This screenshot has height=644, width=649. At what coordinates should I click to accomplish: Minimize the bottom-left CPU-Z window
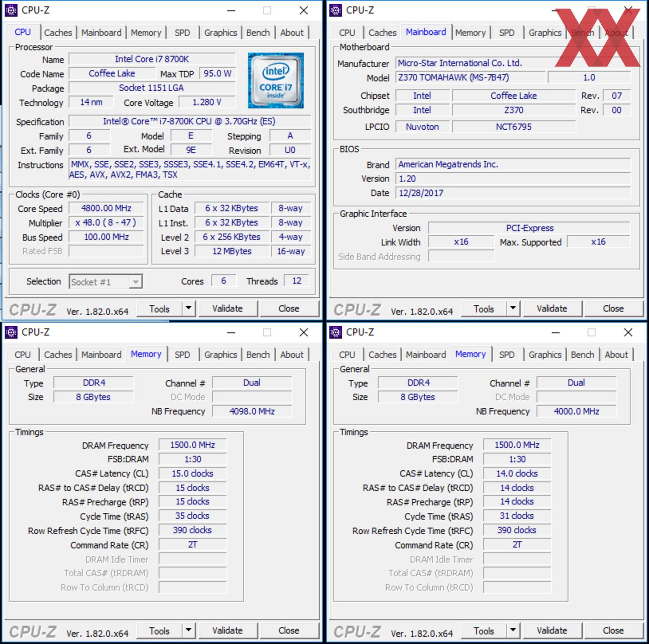pyautogui.click(x=231, y=332)
